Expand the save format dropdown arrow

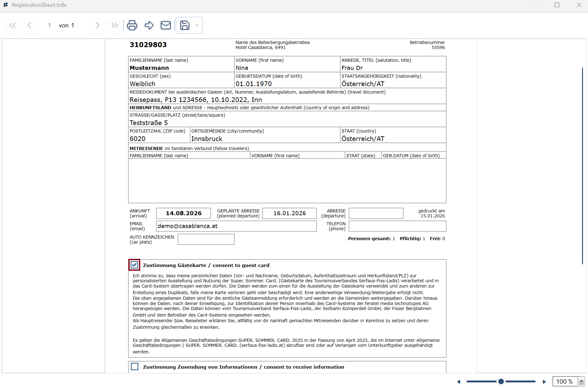197,25
